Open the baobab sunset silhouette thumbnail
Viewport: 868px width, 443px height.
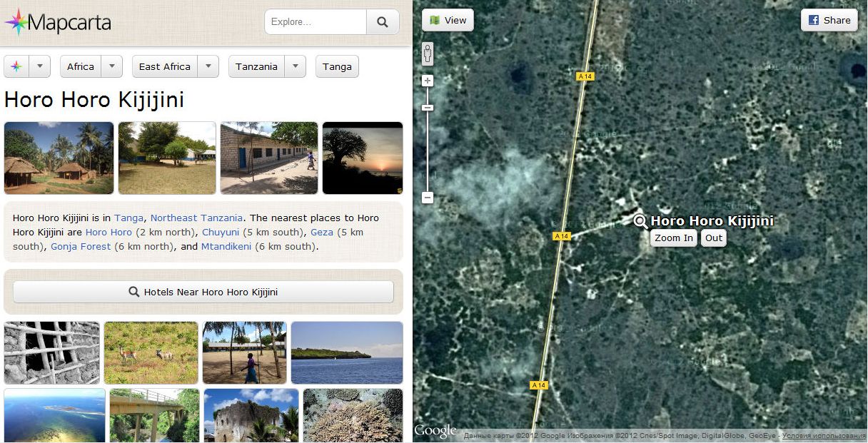pos(363,158)
